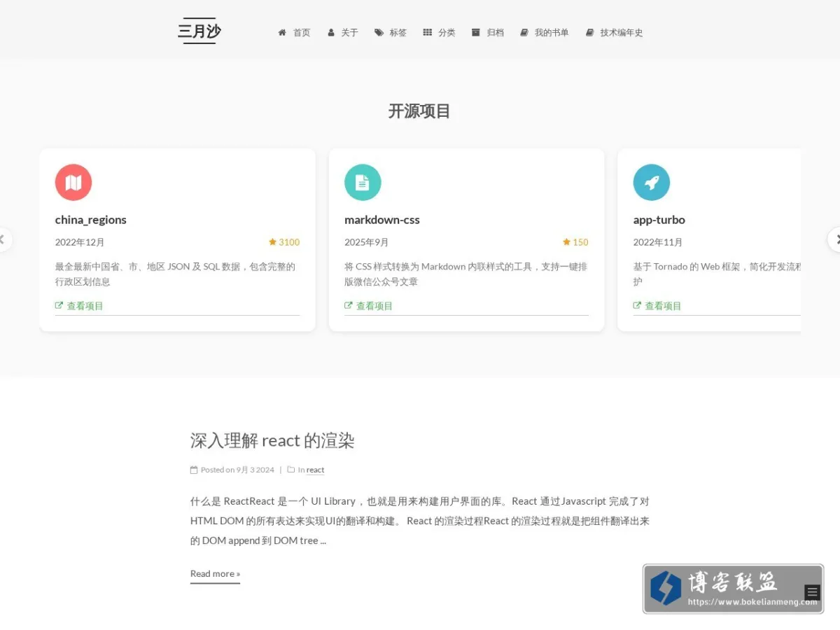Click the person icon beside 关于
The image size is (840, 630).
coord(331,33)
